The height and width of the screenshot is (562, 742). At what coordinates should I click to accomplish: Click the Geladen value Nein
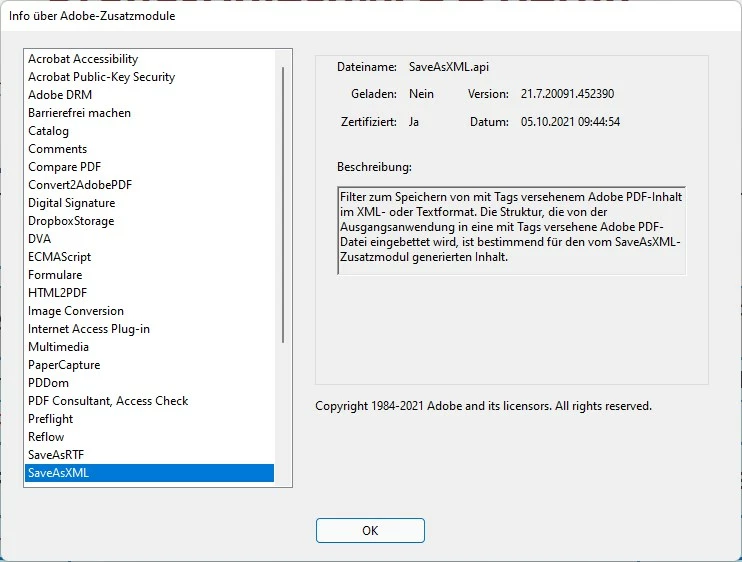click(421, 94)
